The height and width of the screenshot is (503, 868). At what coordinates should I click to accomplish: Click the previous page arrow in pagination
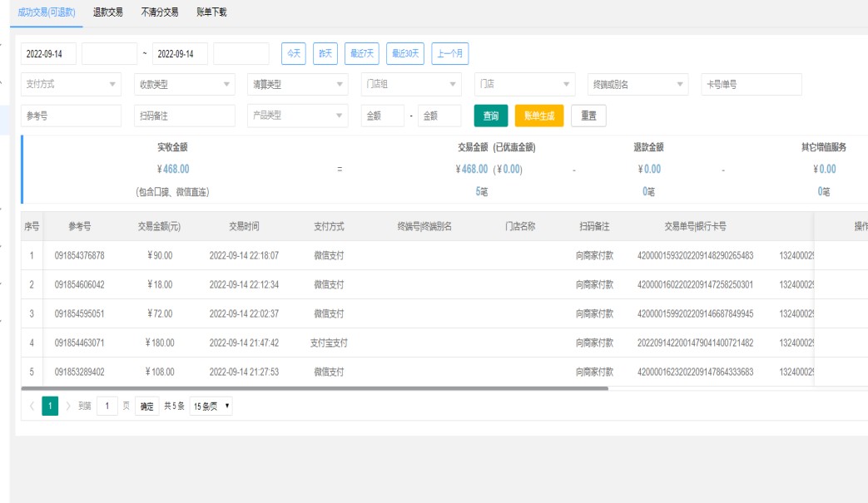(x=31, y=407)
